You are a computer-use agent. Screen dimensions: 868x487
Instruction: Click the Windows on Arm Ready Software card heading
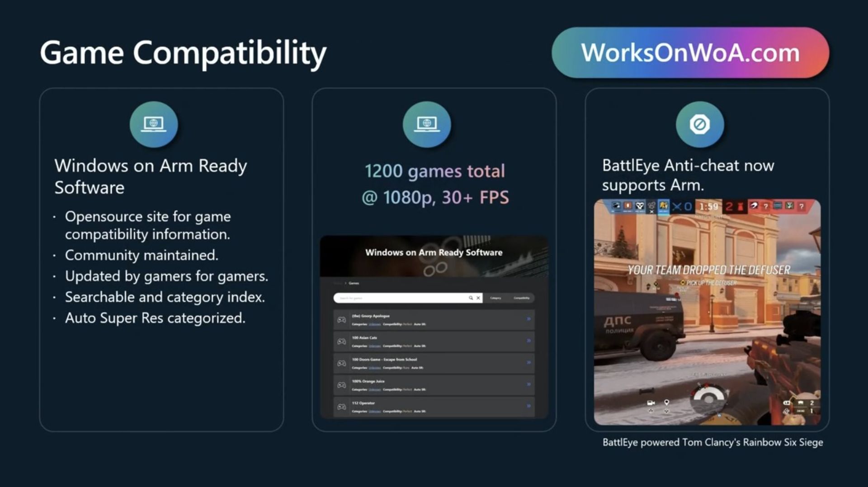click(151, 177)
